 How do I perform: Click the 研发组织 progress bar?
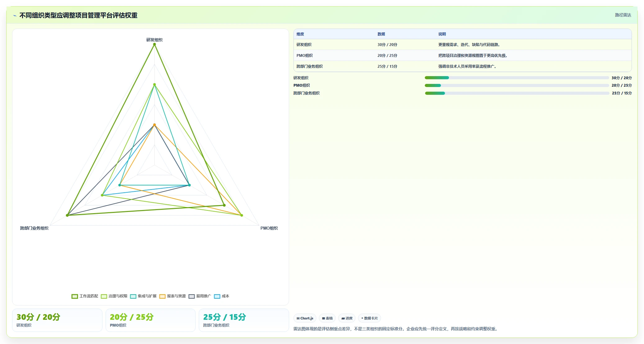click(517, 78)
